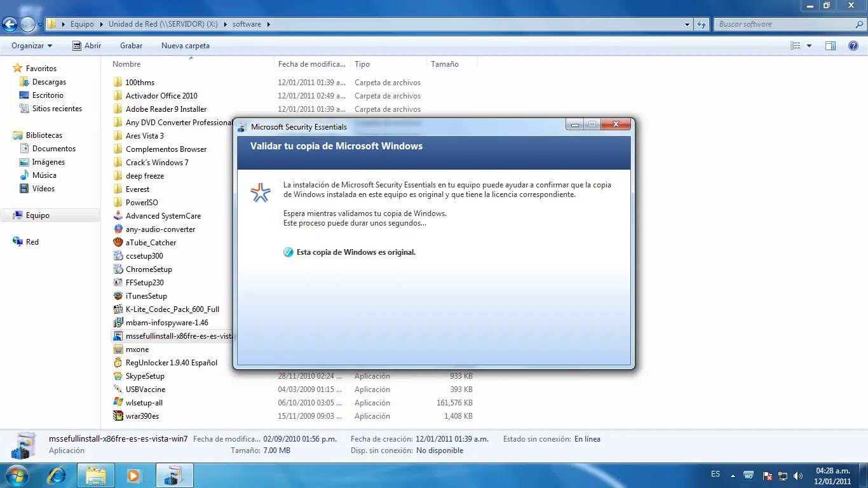Select the iTunesSetup file icon
The width and height of the screenshot is (868, 488).
118,295
